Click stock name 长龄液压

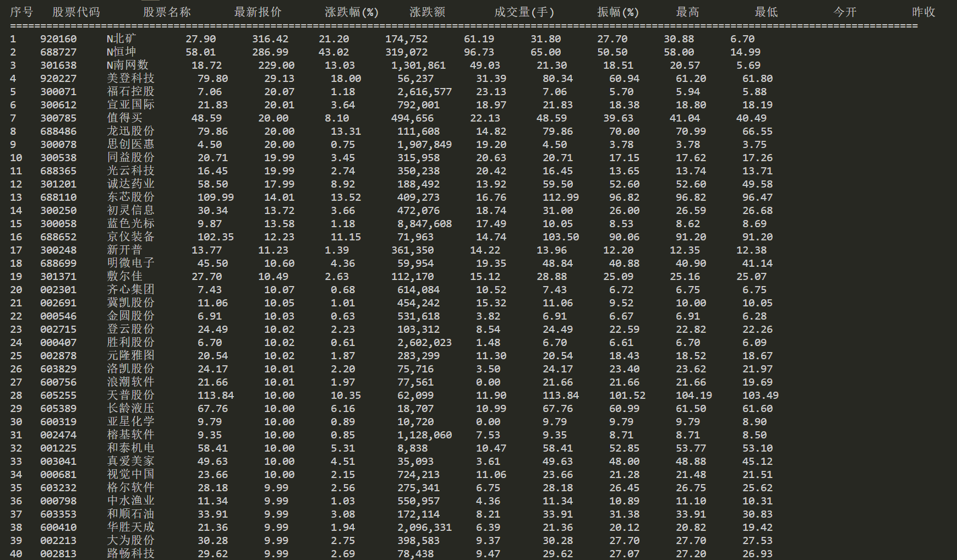tap(130, 408)
